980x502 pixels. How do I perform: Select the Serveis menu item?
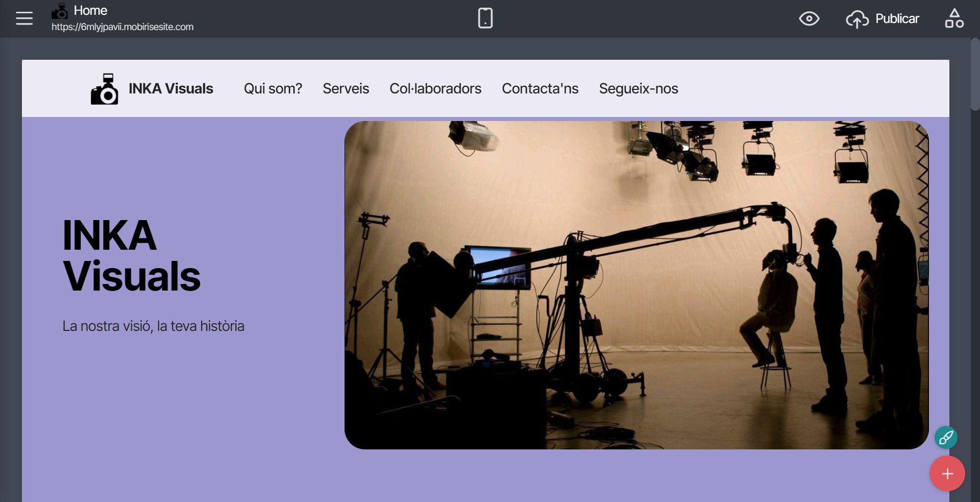[346, 89]
